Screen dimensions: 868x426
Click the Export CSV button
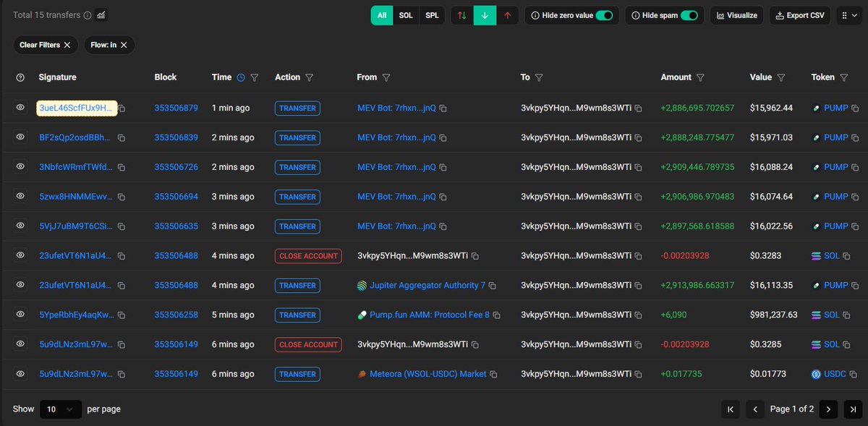pyautogui.click(x=799, y=15)
